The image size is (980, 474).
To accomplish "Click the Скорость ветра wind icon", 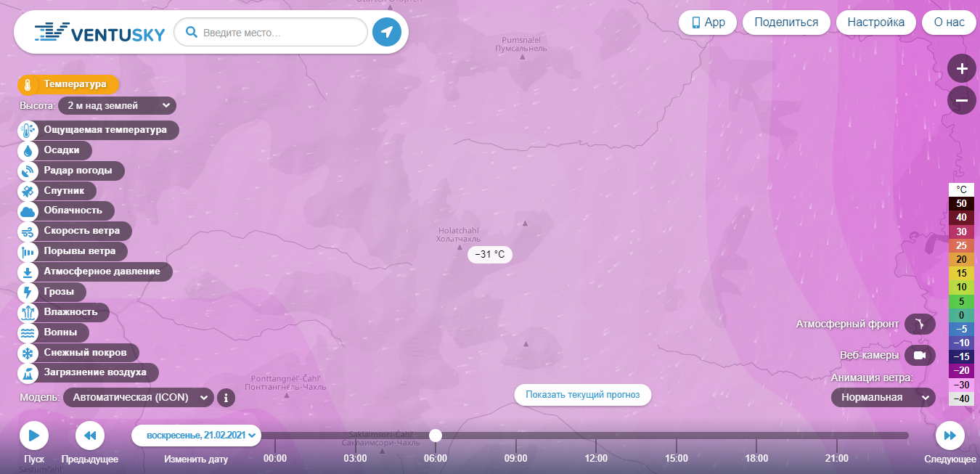I will coord(28,232).
